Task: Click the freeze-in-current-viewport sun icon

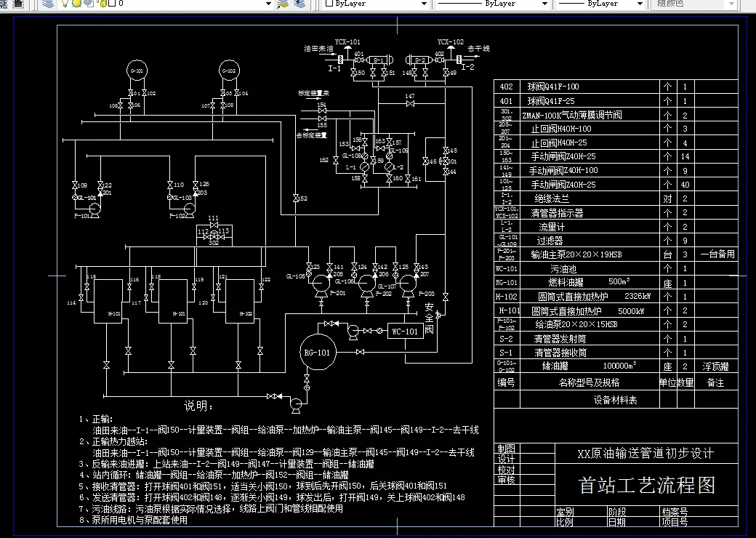Action: pyautogui.click(x=89, y=4)
